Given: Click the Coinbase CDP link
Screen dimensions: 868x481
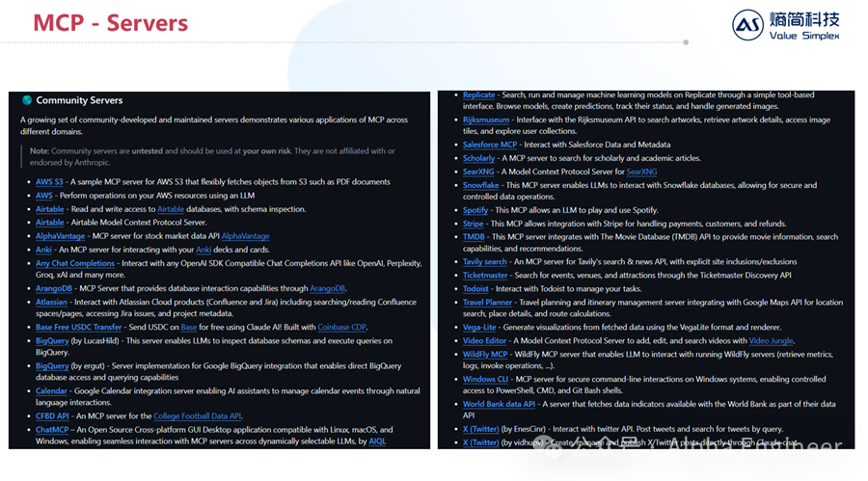Looking at the screenshot, I should 341,327.
